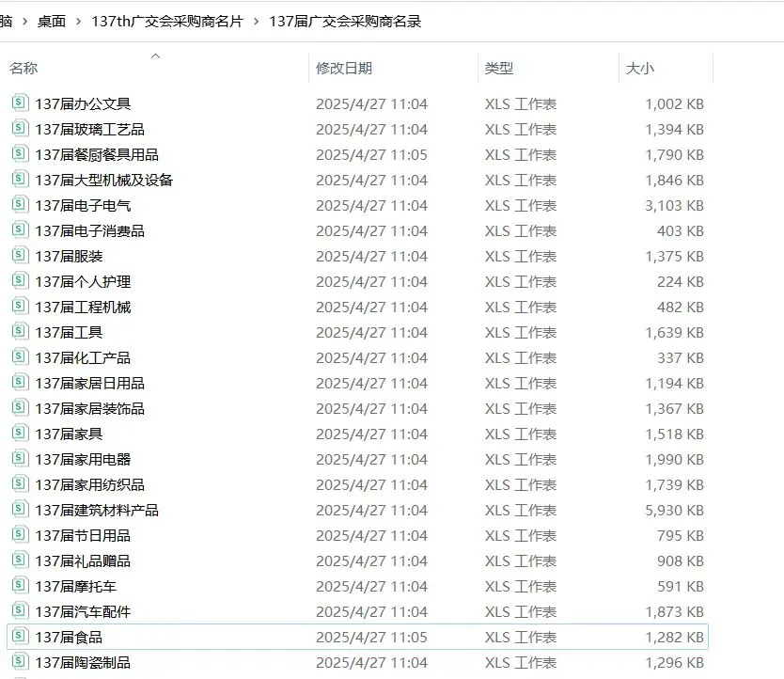This screenshot has width=784, height=679.
Task: Click the file icon for 137届工程机械
Action: pos(20,307)
